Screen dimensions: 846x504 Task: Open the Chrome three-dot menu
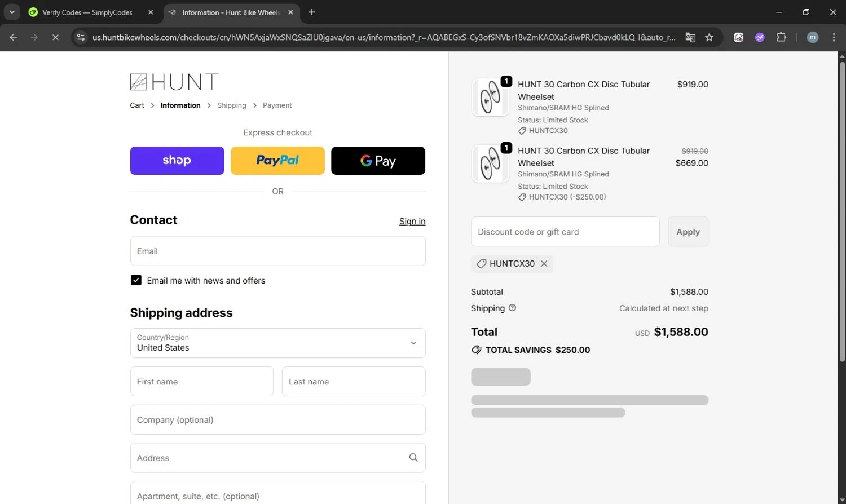pyautogui.click(x=834, y=37)
